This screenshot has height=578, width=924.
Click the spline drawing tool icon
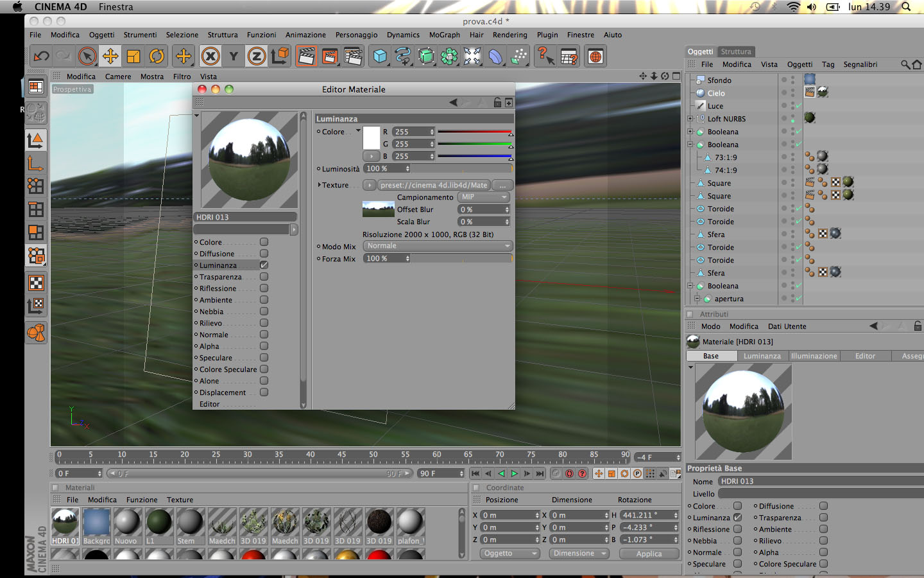[x=403, y=57]
